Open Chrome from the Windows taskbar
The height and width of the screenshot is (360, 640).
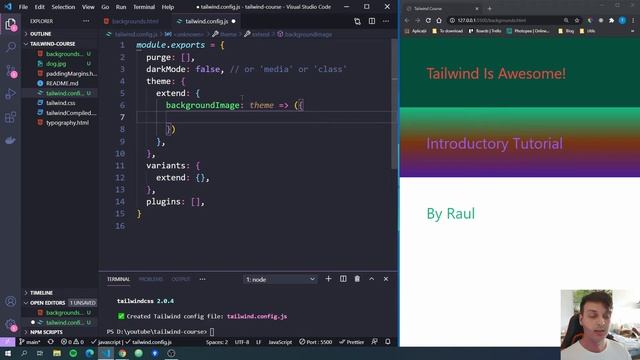(122, 353)
